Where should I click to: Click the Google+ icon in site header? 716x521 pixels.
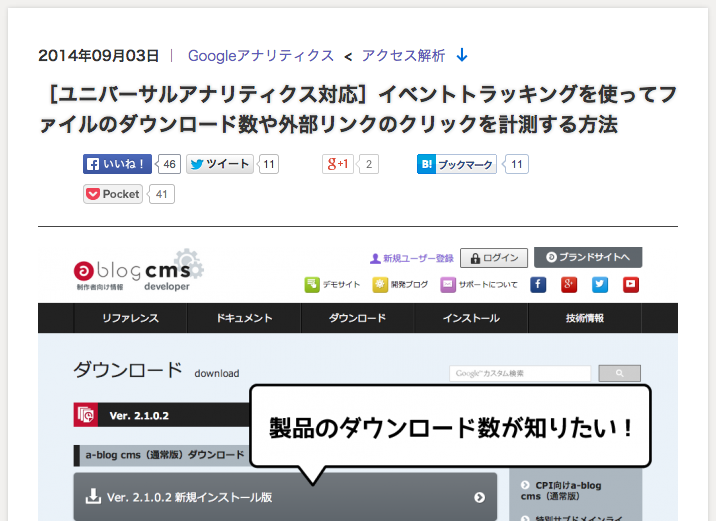[569, 284]
